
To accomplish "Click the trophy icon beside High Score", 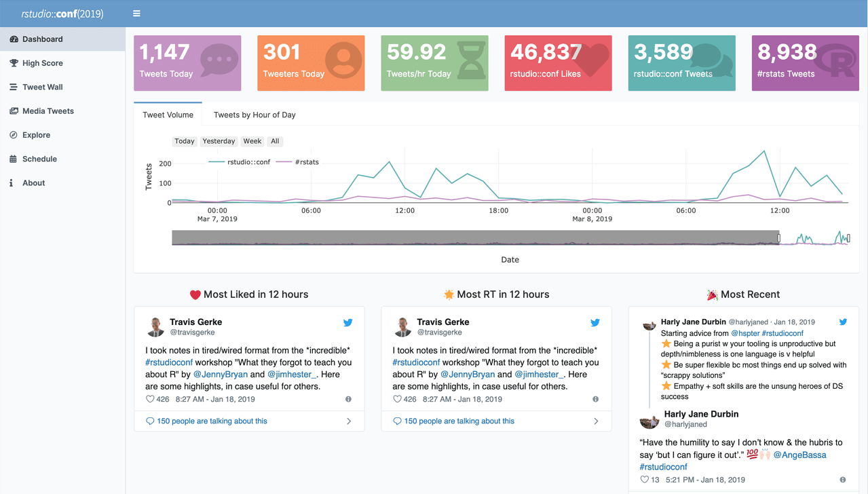I will 14,63.
